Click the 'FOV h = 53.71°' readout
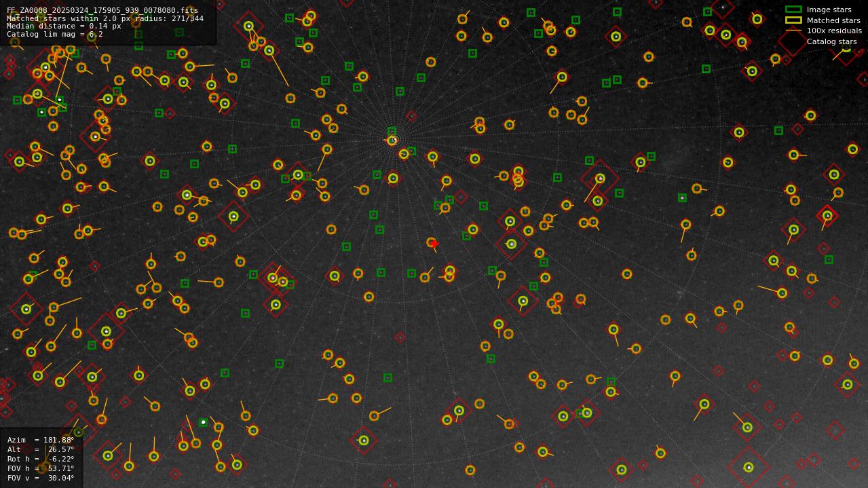This screenshot has height=488, width=868. (x=41, y=468)
